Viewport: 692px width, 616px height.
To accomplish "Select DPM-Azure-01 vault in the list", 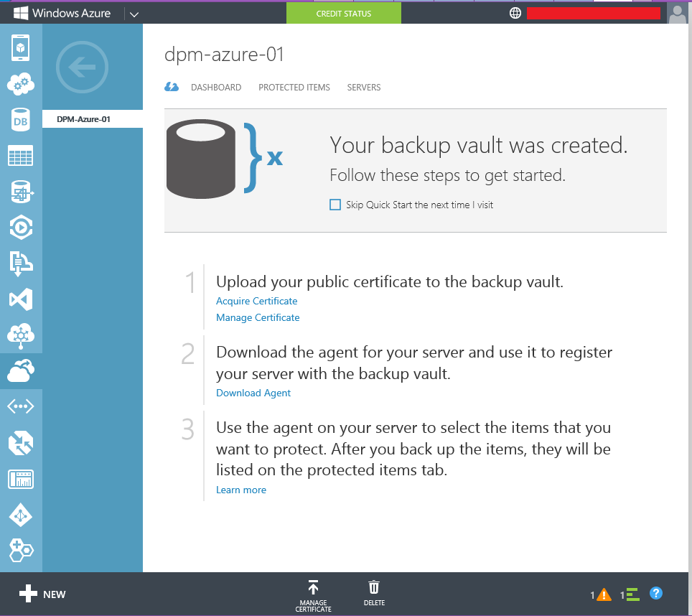I will point(93,119).
